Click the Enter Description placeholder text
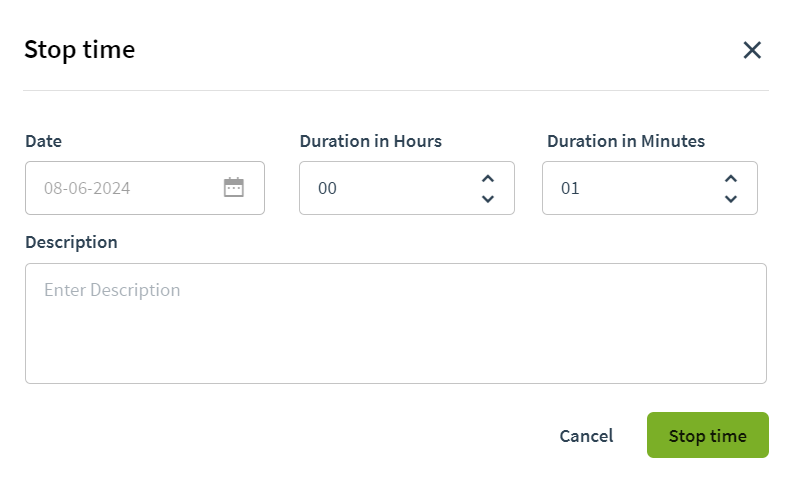Viewport: 792px width, 478px height. pyautogui.click(x=112, y=290)
